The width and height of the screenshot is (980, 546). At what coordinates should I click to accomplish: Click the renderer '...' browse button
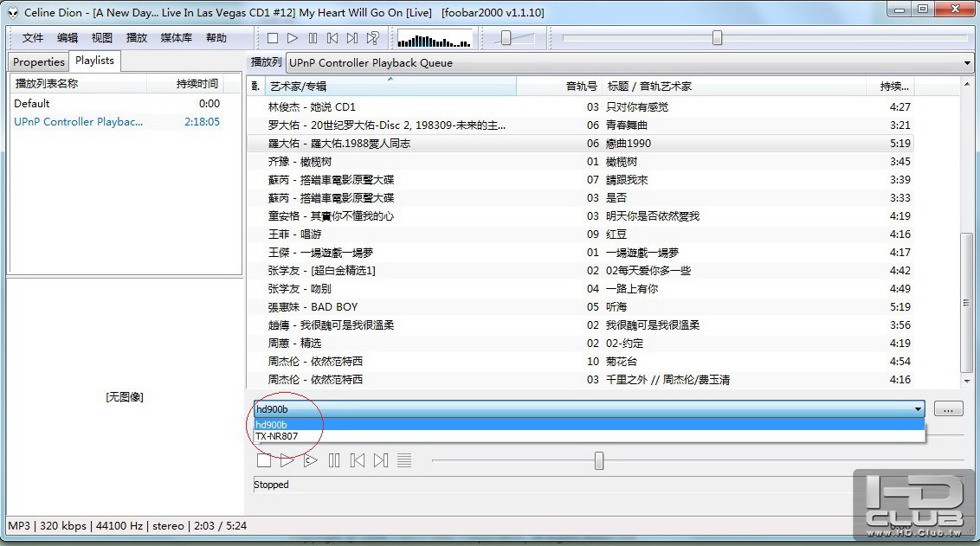(x=948, y=409)
